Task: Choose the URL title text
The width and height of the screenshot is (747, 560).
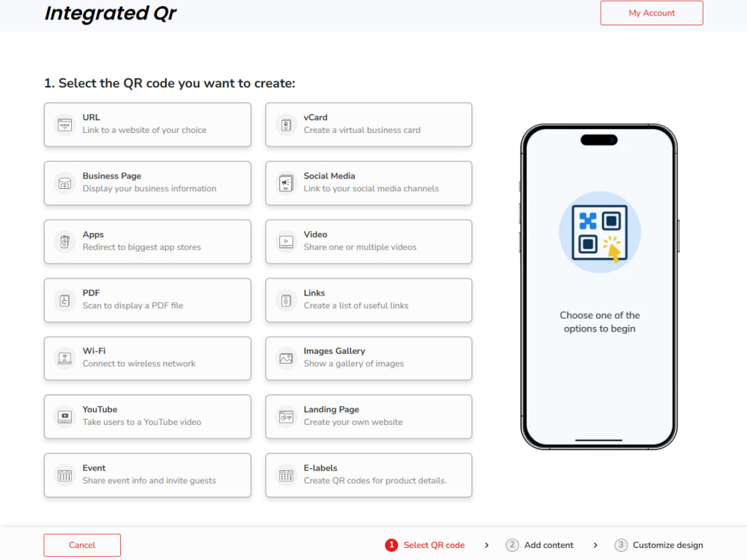Action: (91, 117)
